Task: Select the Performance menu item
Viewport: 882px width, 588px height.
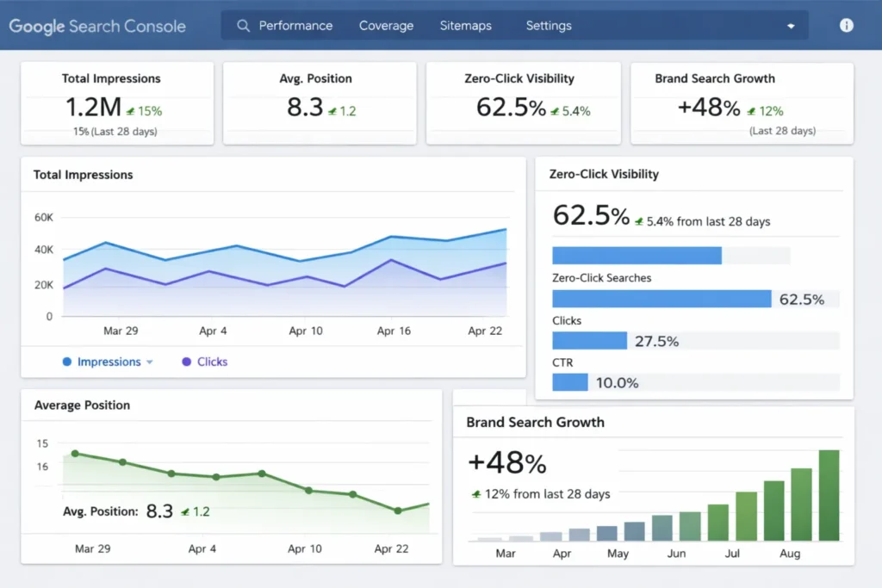Action: (x=295, y=26)
